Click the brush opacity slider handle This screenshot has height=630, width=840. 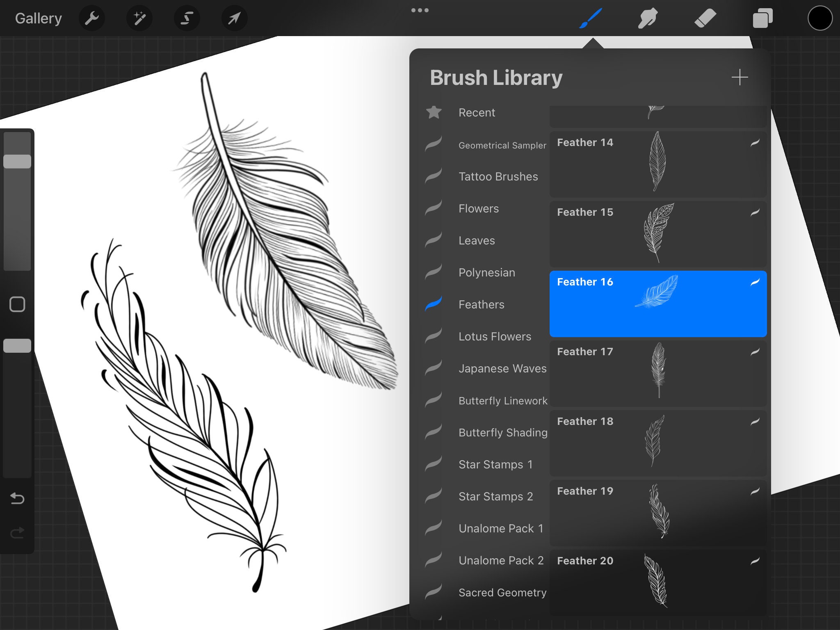(17, 346)
